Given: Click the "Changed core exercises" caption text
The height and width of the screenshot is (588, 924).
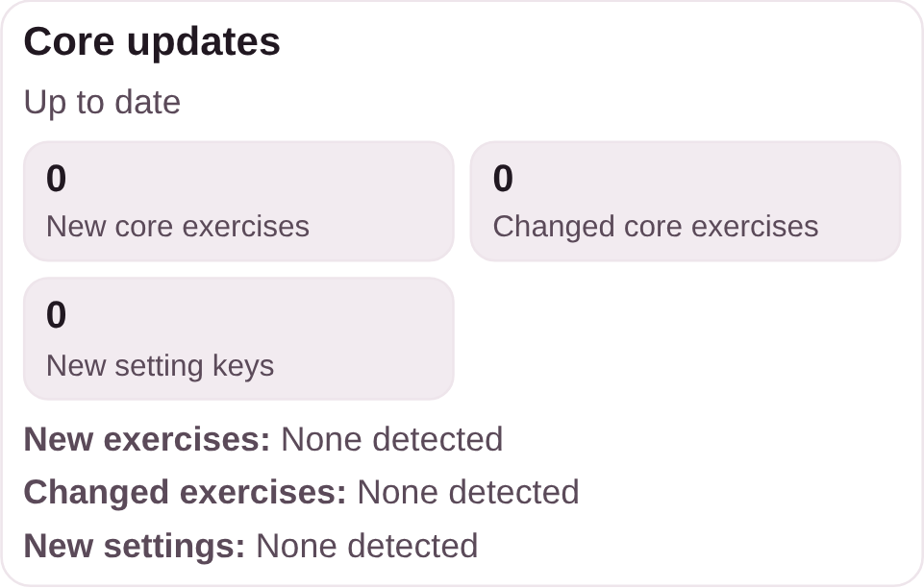Looking at the screenshot, I should tap(656, 227).
